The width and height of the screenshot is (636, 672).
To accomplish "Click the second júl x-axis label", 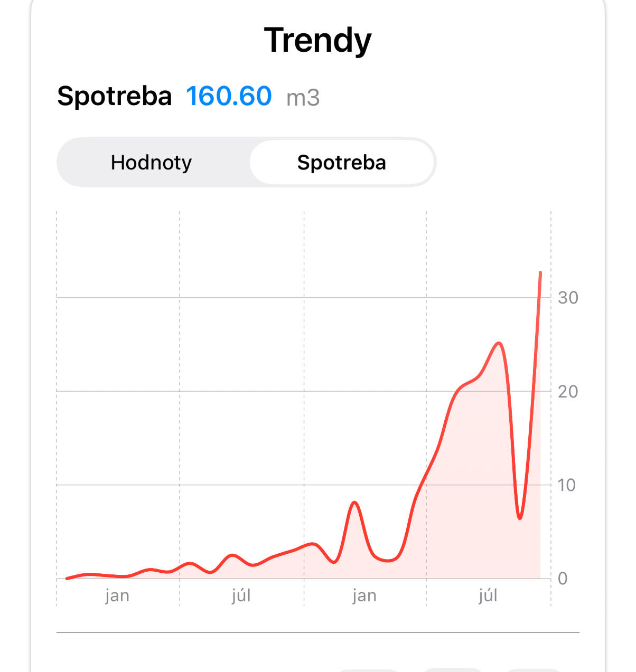I will [x=488, y=595].
